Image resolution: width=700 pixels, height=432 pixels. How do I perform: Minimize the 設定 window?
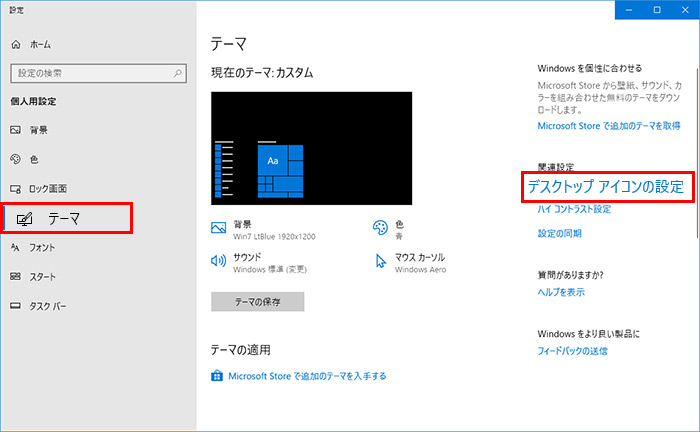pyautogui.click(x=629, y=10)
